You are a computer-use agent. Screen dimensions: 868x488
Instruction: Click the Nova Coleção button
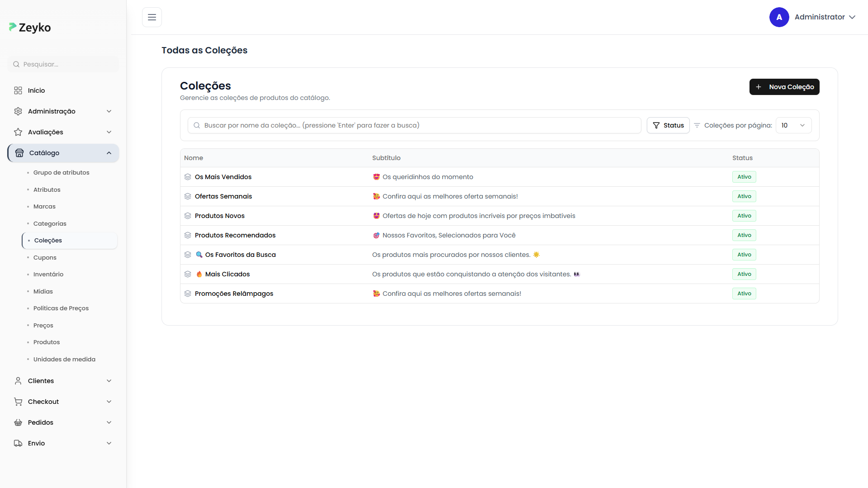pyautogui.click(x=784, y=87)
